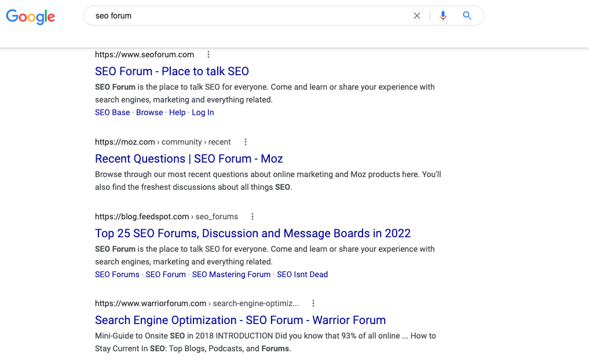The width and height of the screenshot is (589, 364).
Task: Open the 'Help' sitelink
Action: coord(177,113)
